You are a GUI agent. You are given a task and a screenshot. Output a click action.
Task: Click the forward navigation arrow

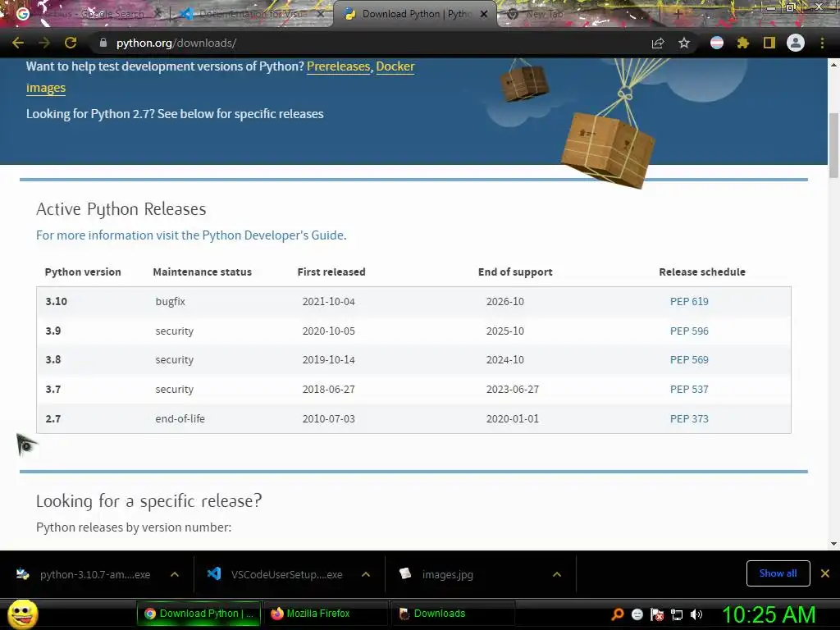pos(44,43)
